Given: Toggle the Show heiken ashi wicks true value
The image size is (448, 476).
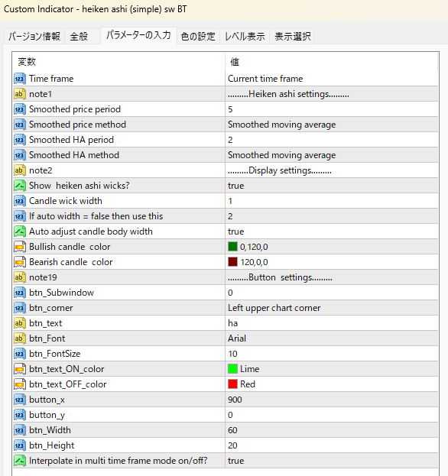Looking at the screenshot, I should pos(332,186).
